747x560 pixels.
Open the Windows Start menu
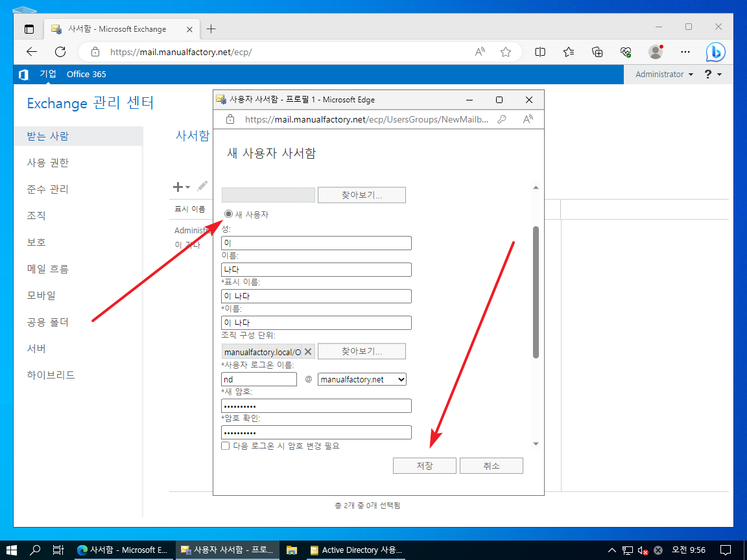[12, 550]
